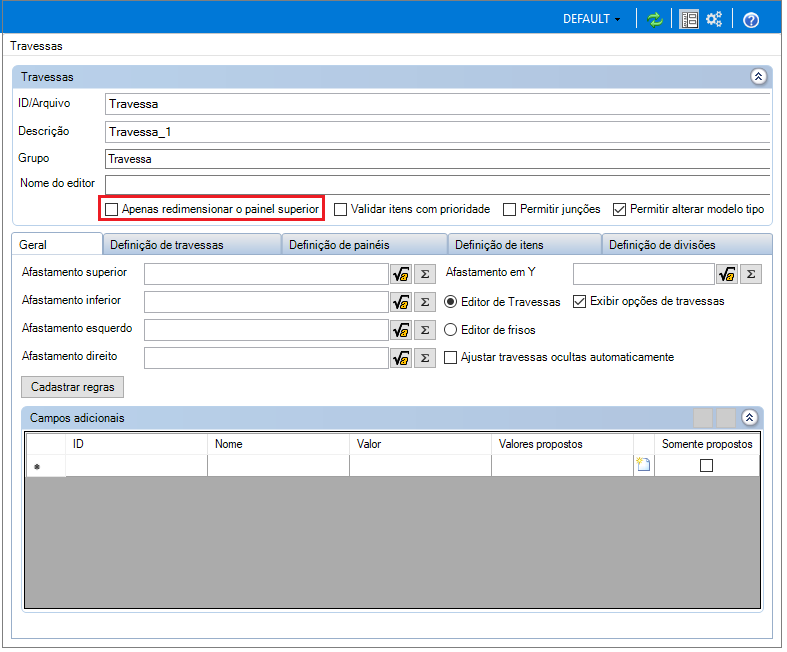Viewport: 787px width, 652px height.
Task: Click the ID/Arquivo input field
Action: (x=440, y=104)
